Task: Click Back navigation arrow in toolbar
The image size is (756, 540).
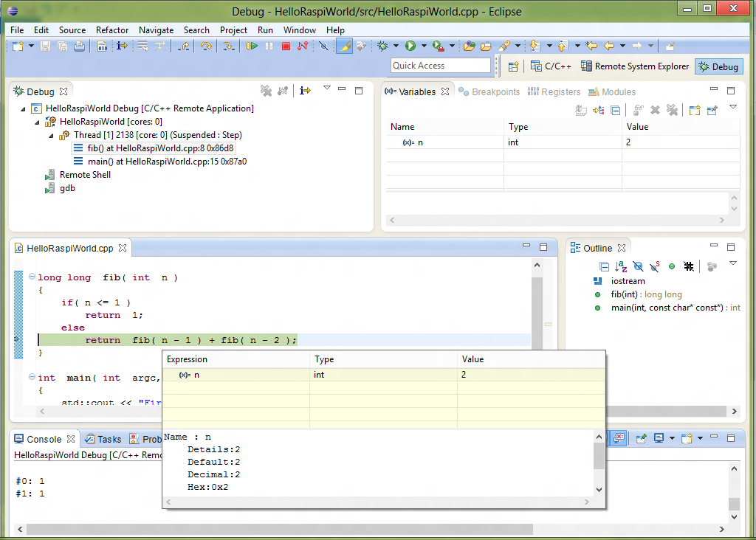Action: [x=609, y=46]
